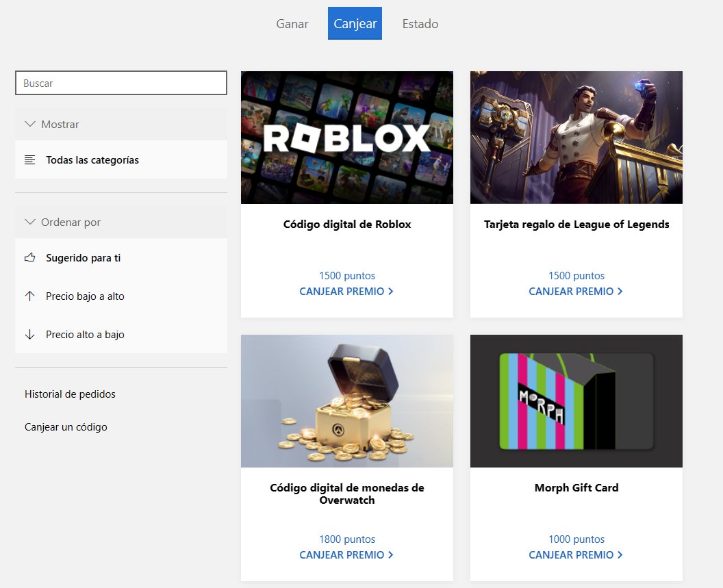
Task: Click Tarjeta regalo de League of Legends title
Action: click(x=576, y=224)
